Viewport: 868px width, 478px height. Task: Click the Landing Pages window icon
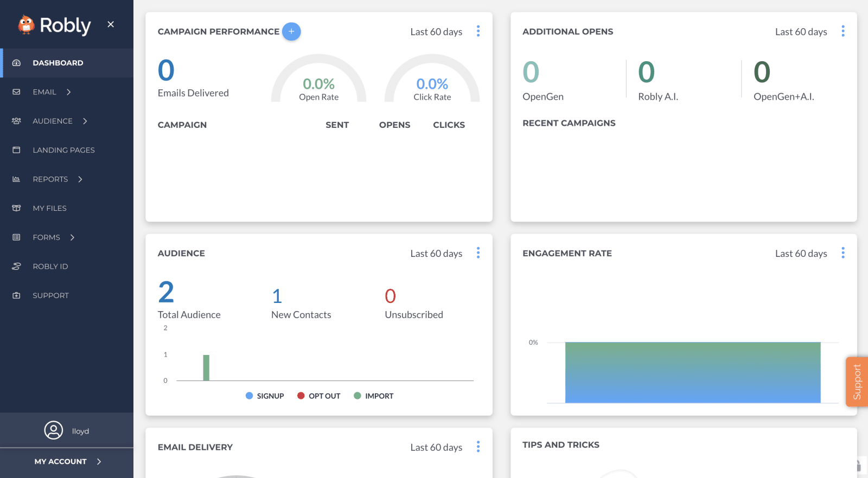point(16,150)
